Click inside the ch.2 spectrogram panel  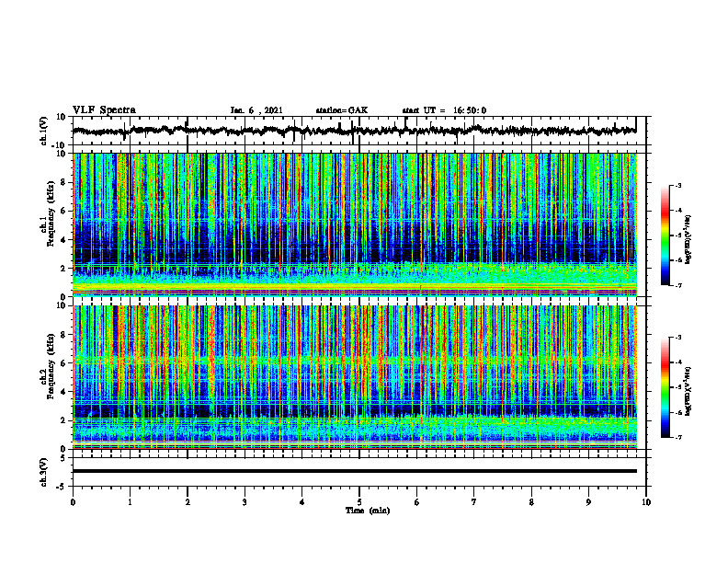tap(355, 377)
